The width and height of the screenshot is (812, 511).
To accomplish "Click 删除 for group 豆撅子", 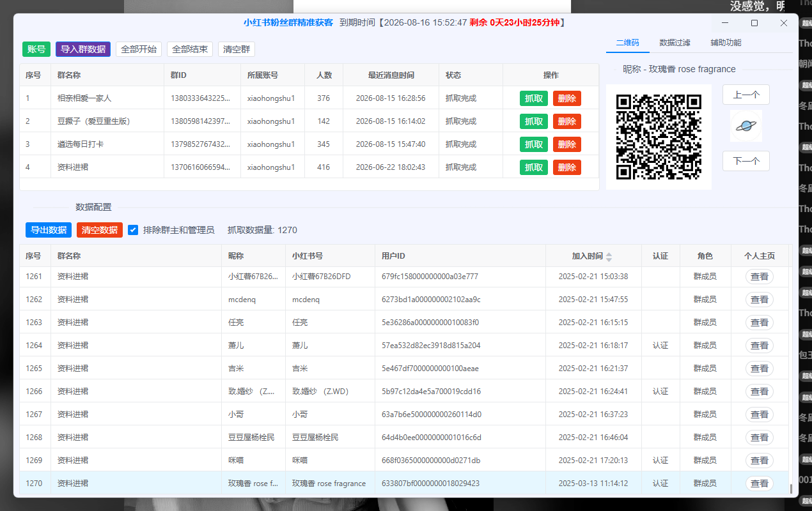I will pos(567,121).
